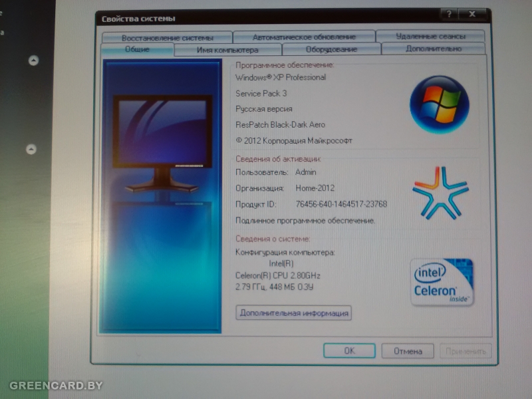Confirm with the OK button
The width and height of the screenshot is (532, 399).
[x=350, y=350]
